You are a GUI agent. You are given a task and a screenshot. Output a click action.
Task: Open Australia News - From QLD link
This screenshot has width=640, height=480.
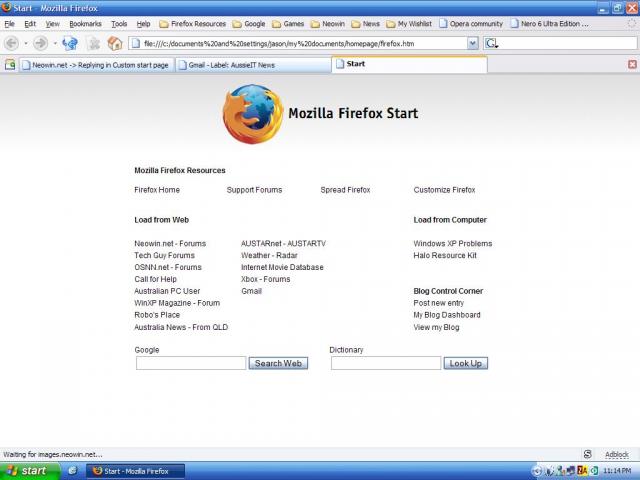pos(181,327)
